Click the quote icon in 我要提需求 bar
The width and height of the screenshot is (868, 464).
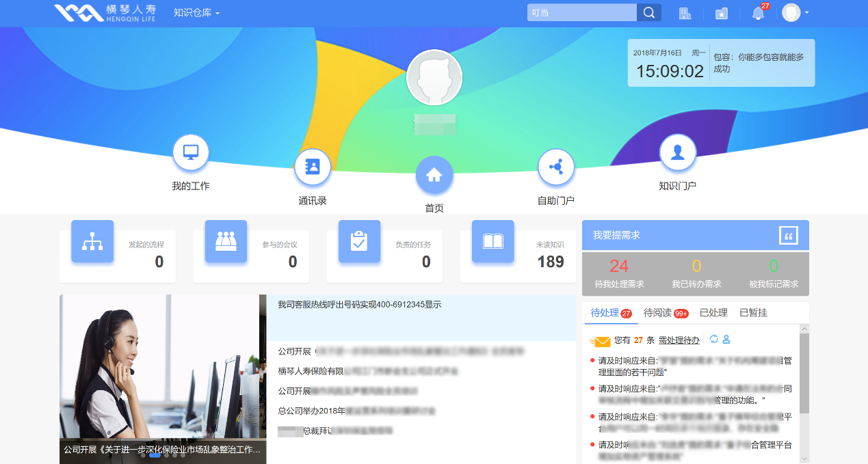[789, 235]
